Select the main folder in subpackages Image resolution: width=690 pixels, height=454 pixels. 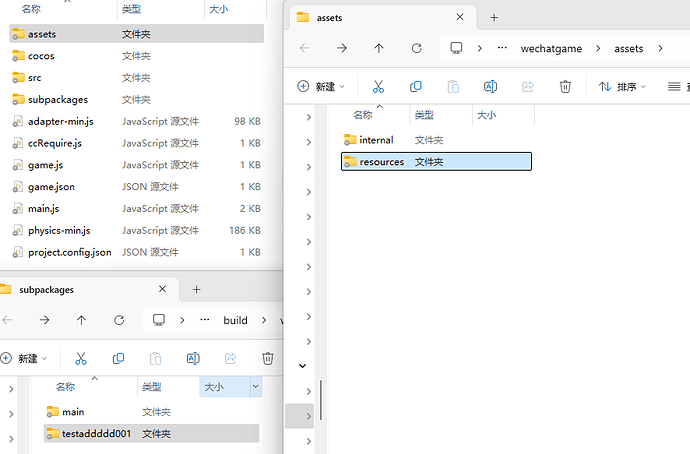pos(151,412)
